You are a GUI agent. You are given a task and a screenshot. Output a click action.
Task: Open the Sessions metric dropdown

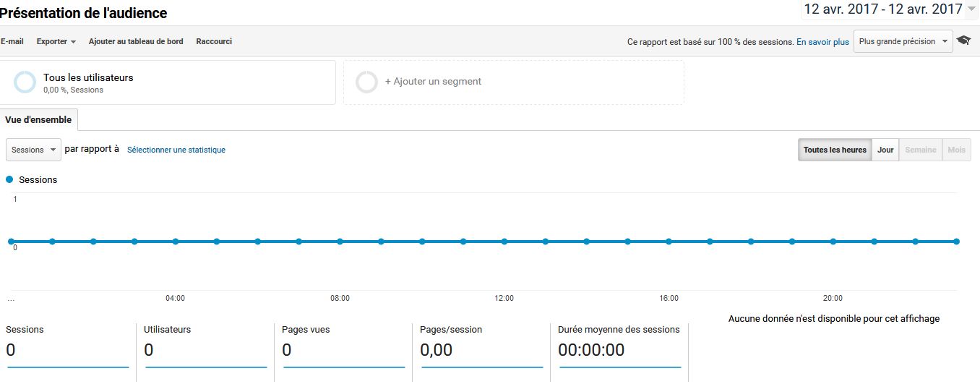point(33,150)
